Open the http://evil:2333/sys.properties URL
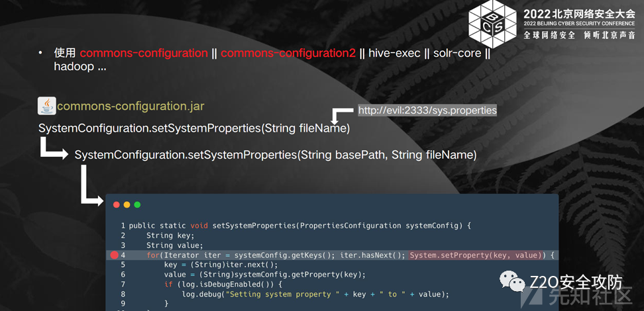The height and width of the screenshot is (311, 644). tap(427, 111)
